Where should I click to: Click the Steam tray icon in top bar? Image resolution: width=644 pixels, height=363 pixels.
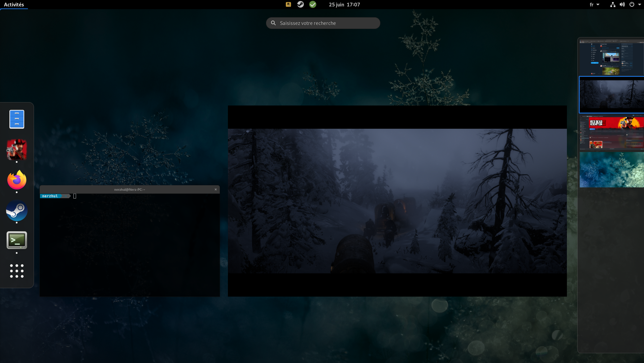coord(300,4)
